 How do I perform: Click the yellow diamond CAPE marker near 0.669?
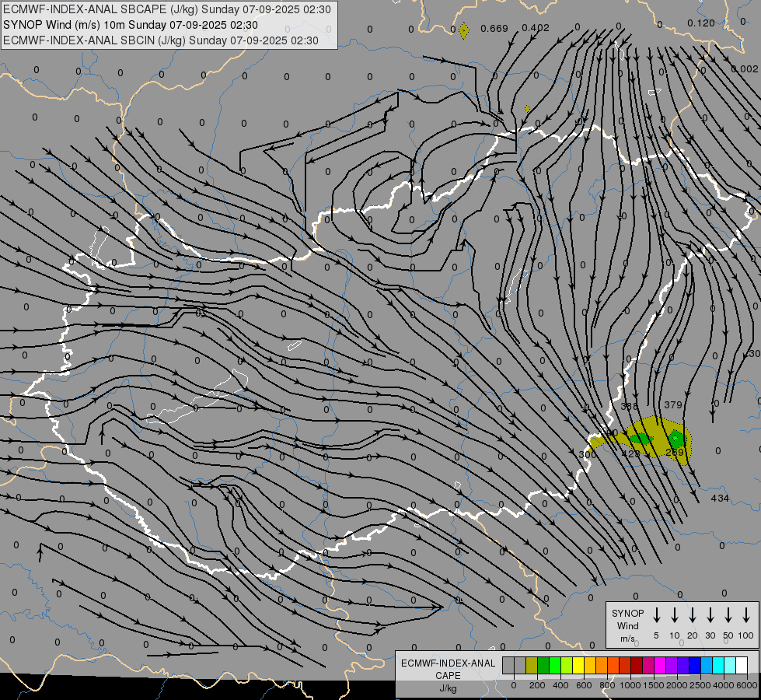[464, 30]
